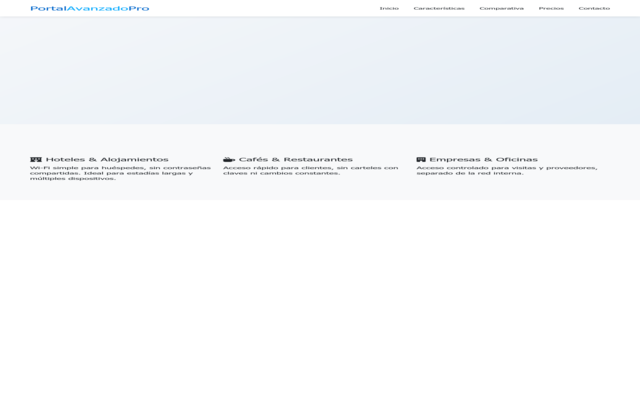Click the empty white area below the features
Image resolution: width=640 pixels, height=400 pixels.
(320, 300)
